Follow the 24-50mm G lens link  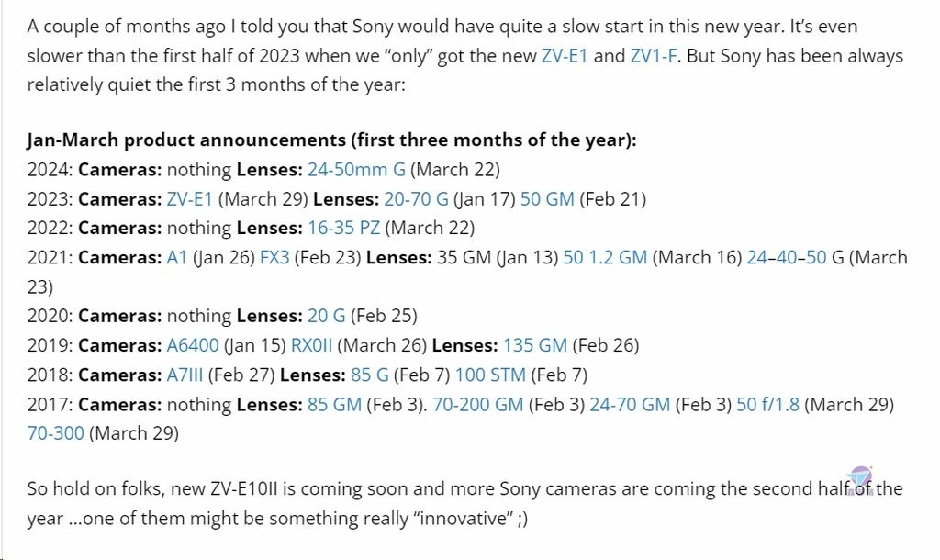356,170
